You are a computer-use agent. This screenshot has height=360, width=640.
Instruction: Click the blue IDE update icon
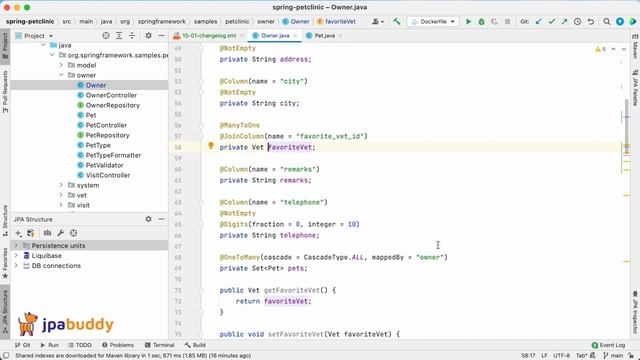click(620, 21)
